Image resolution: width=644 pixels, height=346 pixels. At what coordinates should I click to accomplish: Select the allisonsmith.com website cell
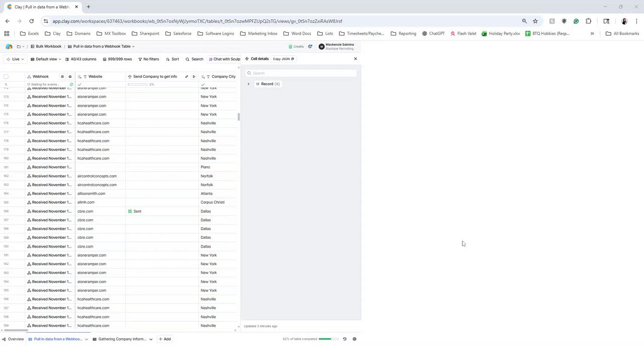pos(100,194)
